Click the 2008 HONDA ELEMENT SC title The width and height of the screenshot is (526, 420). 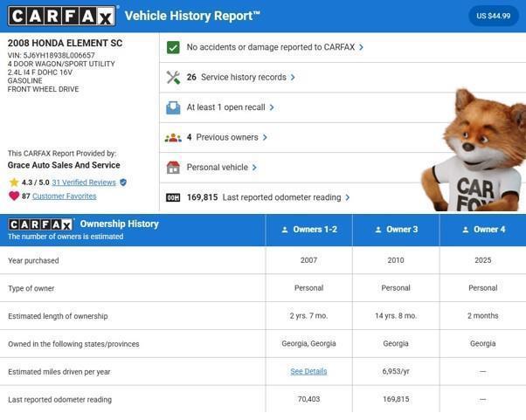point(65,44)
